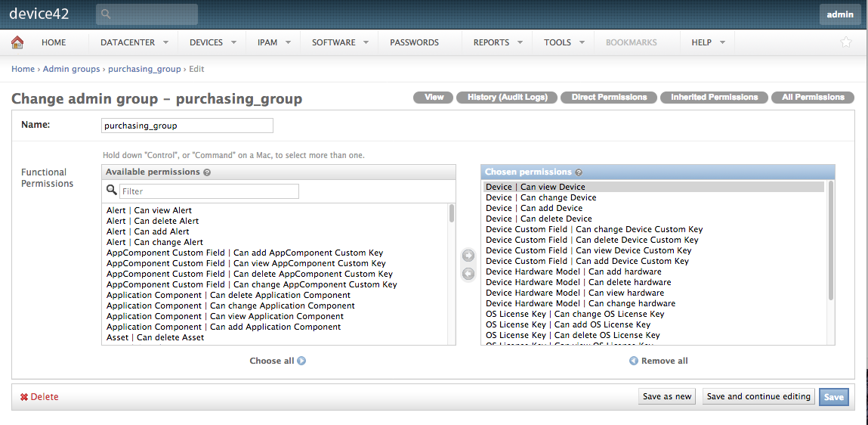Select 'Can change OS License Key'

[x=575, y=314]
